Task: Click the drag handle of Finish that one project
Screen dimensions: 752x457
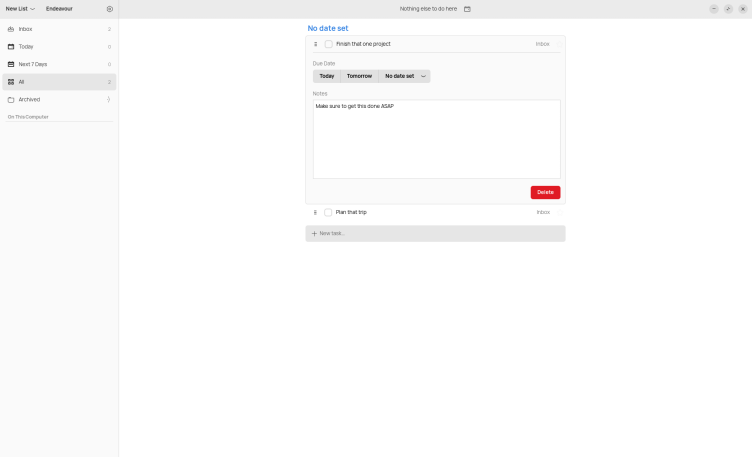Action: 316,44
